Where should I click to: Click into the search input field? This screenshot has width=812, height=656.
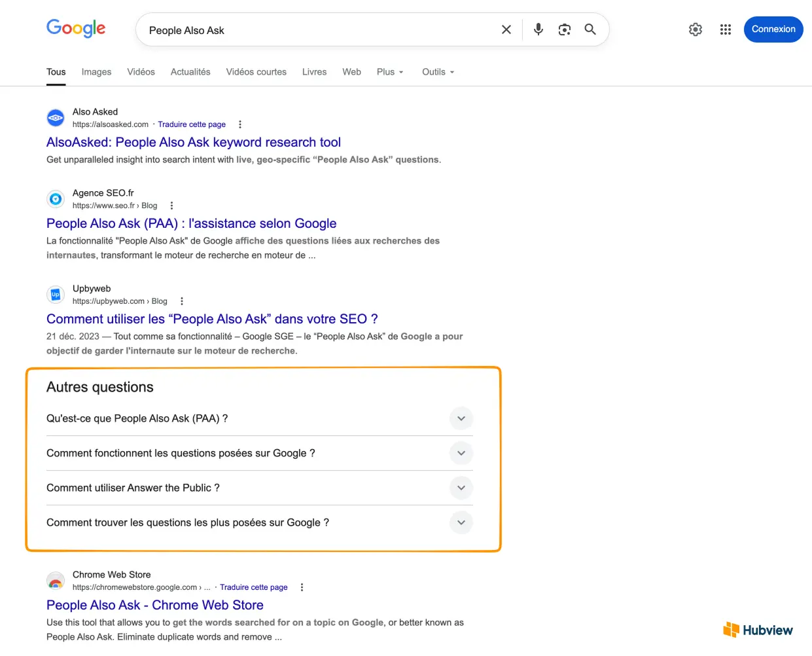coord(321,30)
